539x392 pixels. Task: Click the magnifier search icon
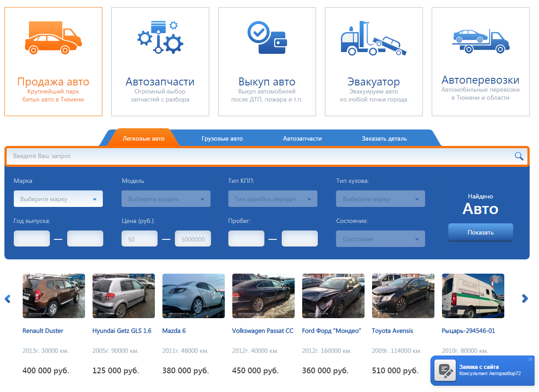[x=519, y=156]
